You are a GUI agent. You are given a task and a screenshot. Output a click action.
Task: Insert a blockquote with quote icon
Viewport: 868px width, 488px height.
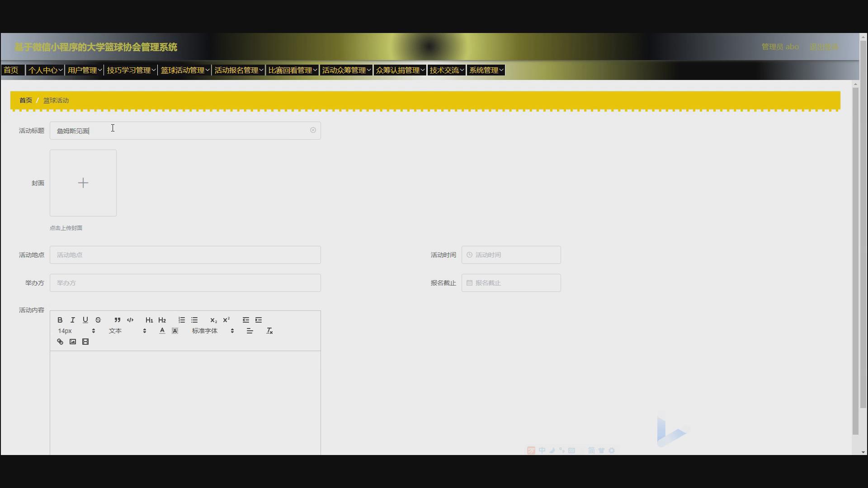click(117, 320)
